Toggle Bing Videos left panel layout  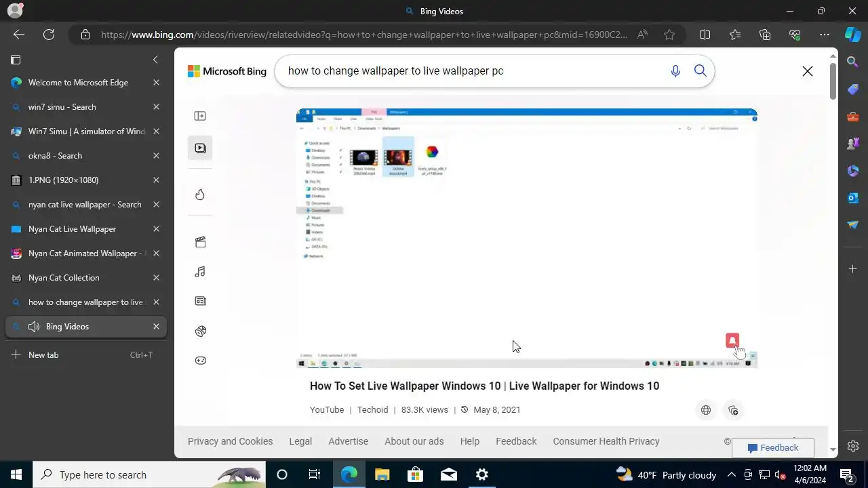coord(200,116)
